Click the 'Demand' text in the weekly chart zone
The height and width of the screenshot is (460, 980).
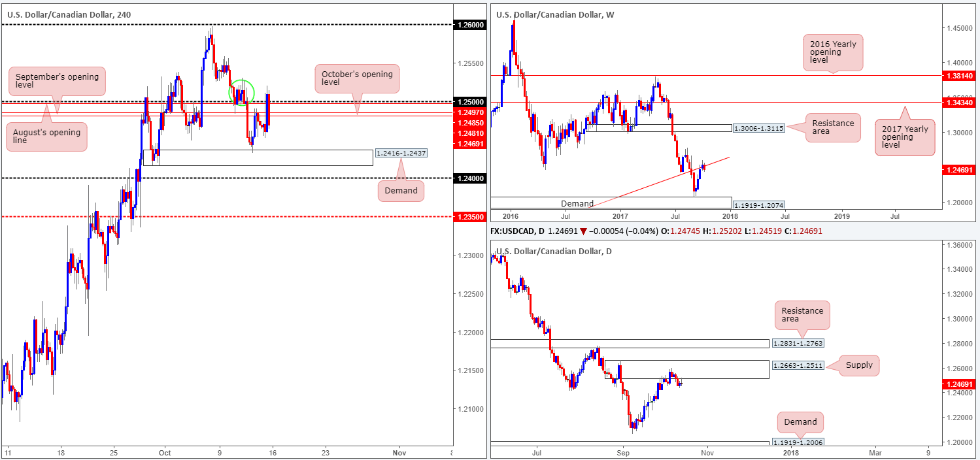[x=576, y=204]
